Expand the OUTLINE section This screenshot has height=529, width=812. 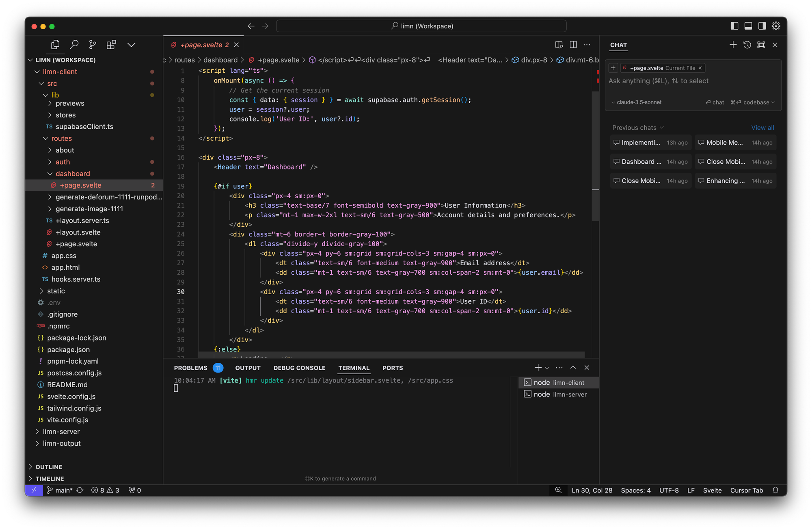click(x=49, y=467)
